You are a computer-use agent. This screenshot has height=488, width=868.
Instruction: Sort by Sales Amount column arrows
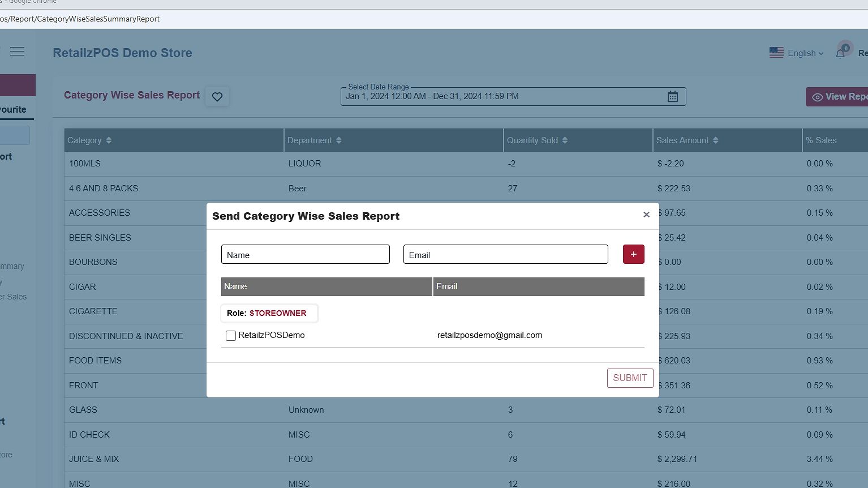coord(715,140)
